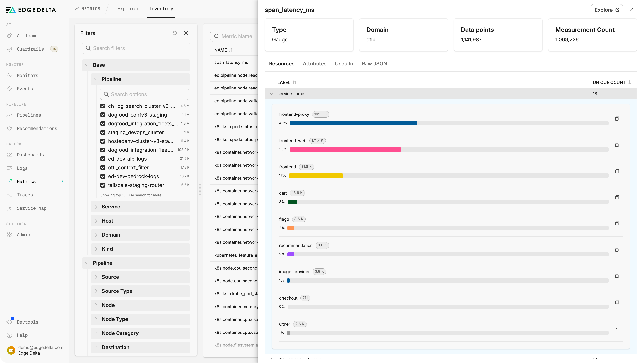Image resolution: width=644 pixels, height=363 pixels.
Task: Reset filters with the refresh icon
Action: tap(175, 33)
